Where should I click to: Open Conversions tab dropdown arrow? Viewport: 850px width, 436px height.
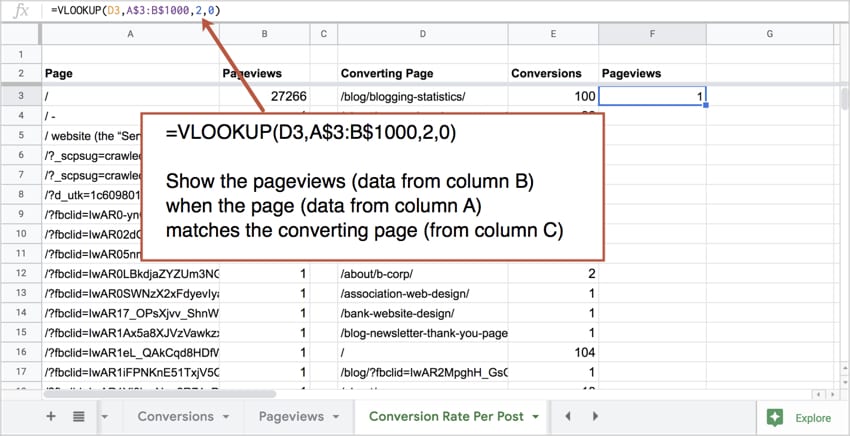(226, 417)
